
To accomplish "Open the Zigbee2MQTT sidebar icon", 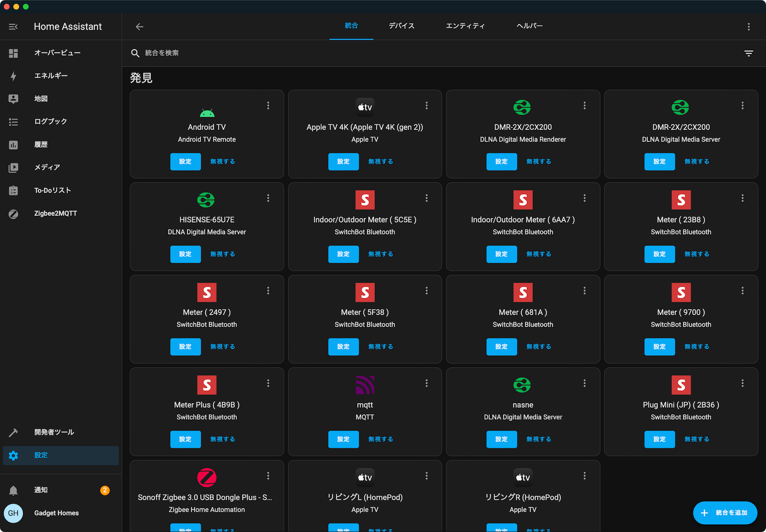I will 13,214.
